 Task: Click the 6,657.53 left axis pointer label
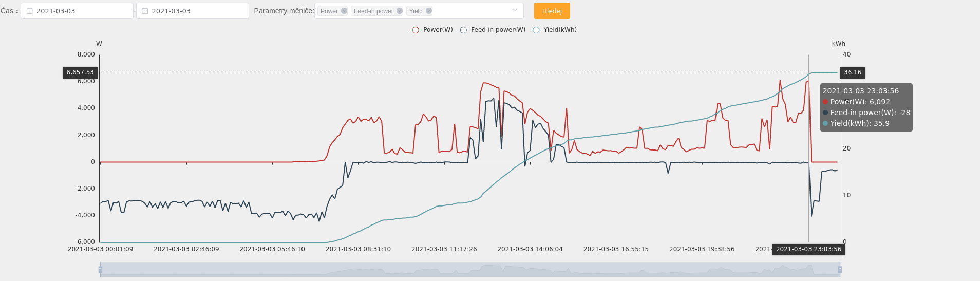pyautogui.click(x=80, y=72)
